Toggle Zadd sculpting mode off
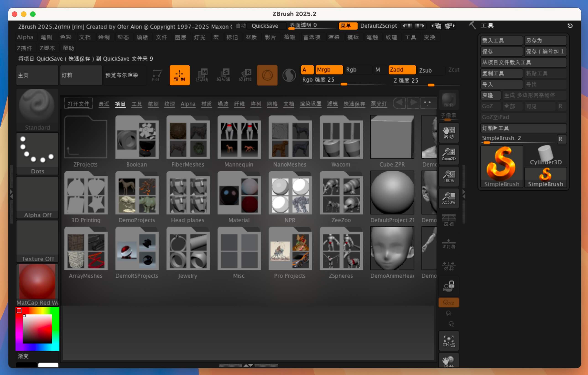The image size is (588, 375). point(402,70)
